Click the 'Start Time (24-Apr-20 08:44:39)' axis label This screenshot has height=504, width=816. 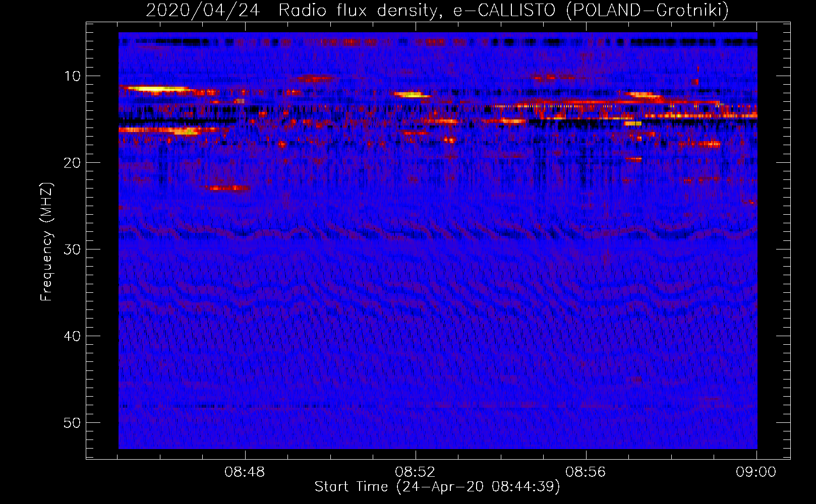437,487
